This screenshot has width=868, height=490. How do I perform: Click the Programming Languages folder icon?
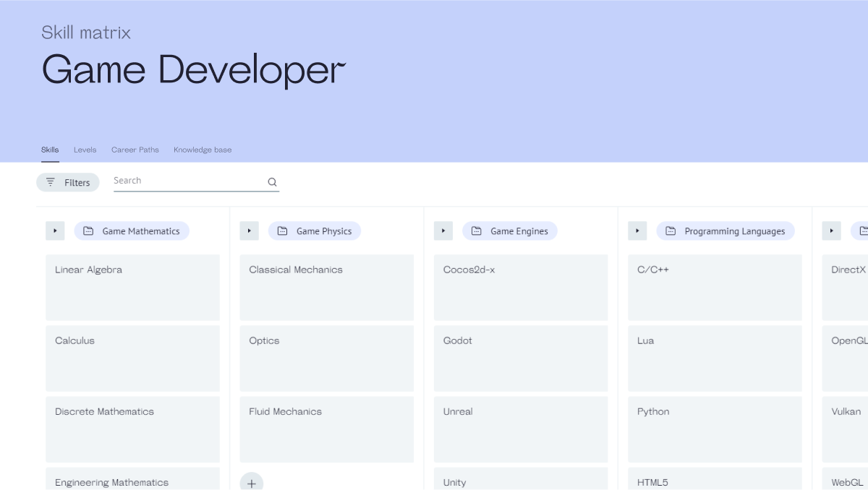click(x=671, y=231)
